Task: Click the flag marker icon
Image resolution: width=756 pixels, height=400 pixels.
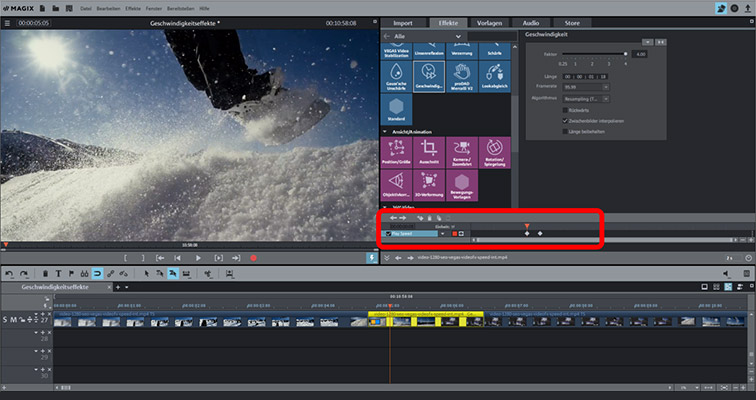Action: [x=71, y=274]
